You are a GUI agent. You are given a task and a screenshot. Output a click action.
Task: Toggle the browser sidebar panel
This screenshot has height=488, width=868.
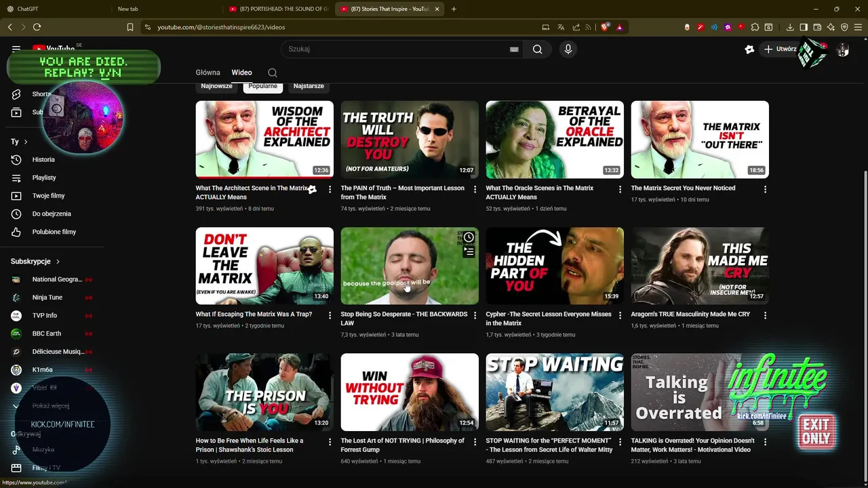point(804,27)
